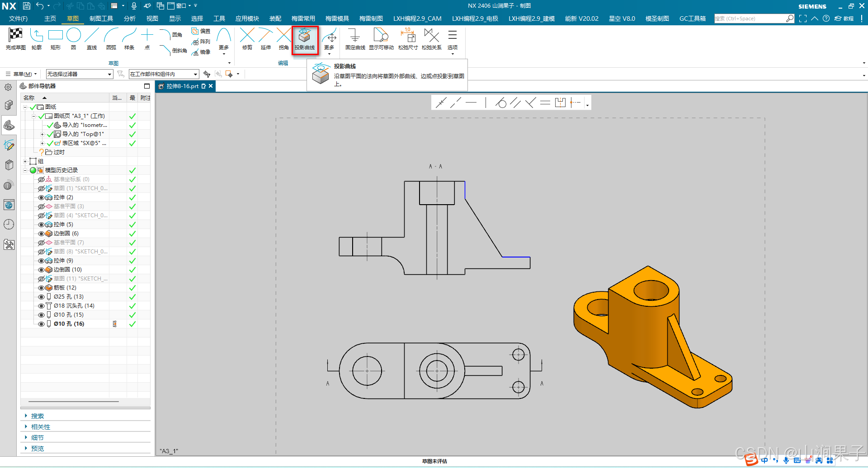Click the 倒斜角 chamfer tool
Image resolution: width=868 pixels, height=468 pixels.
click(174, 50)
